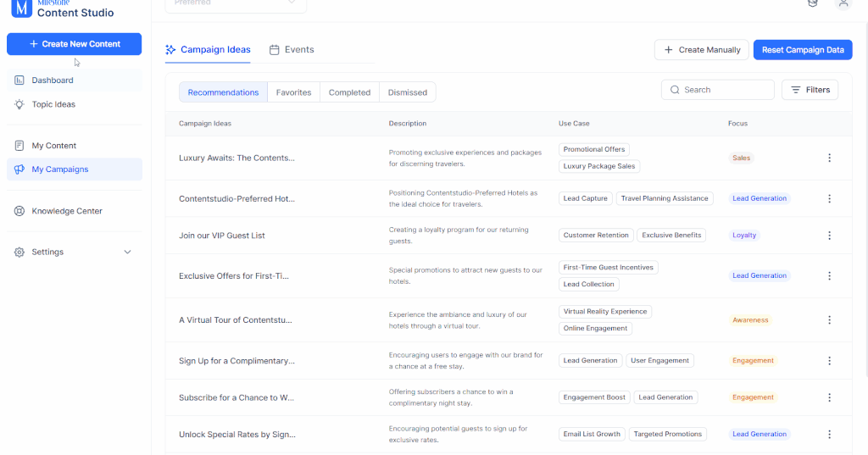Click campaign 'Luxury Awaits: The Contents...'
Viewport: 868px width, 455px height.
236,158
